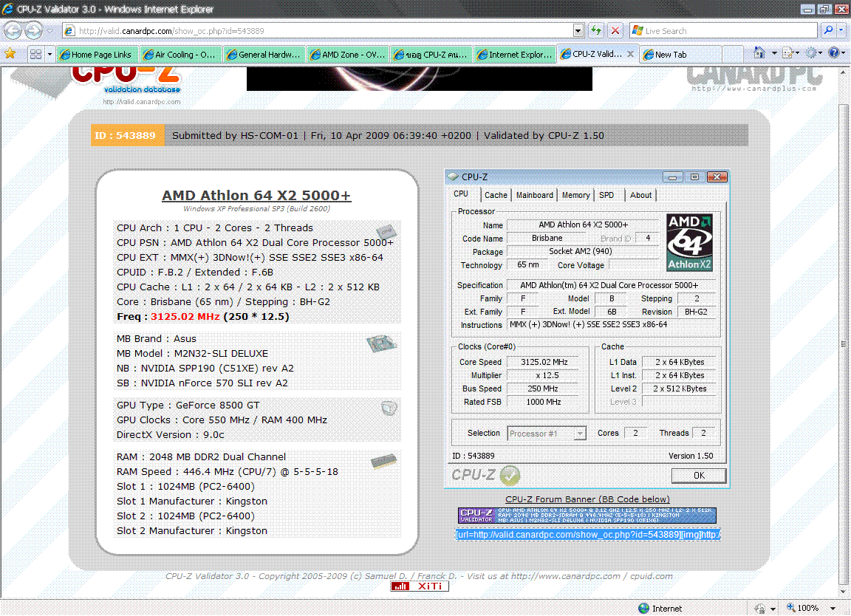Click the highlighted BB code text box
Image resolution: width=851 pixels, height=616 pixels.
pyautogui.click(x=588, y=534)
